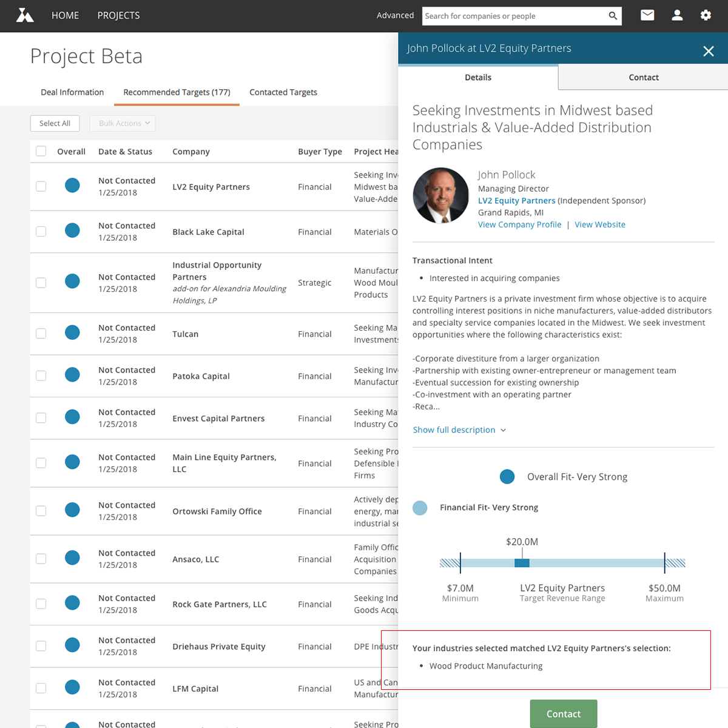Click the Overall Fit Very Strong indicator dot
The image size is (728, 728).
507,477
